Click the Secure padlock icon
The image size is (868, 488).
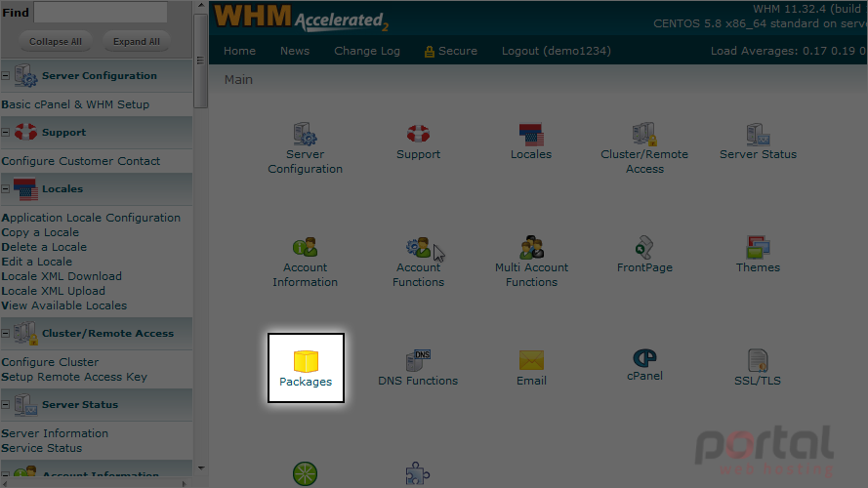(x=429, y=52)
